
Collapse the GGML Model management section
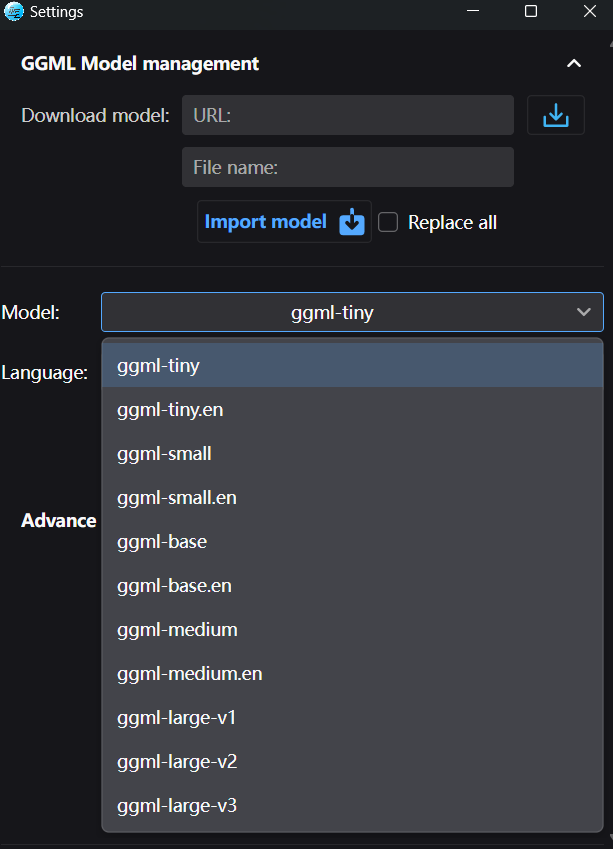573,64
